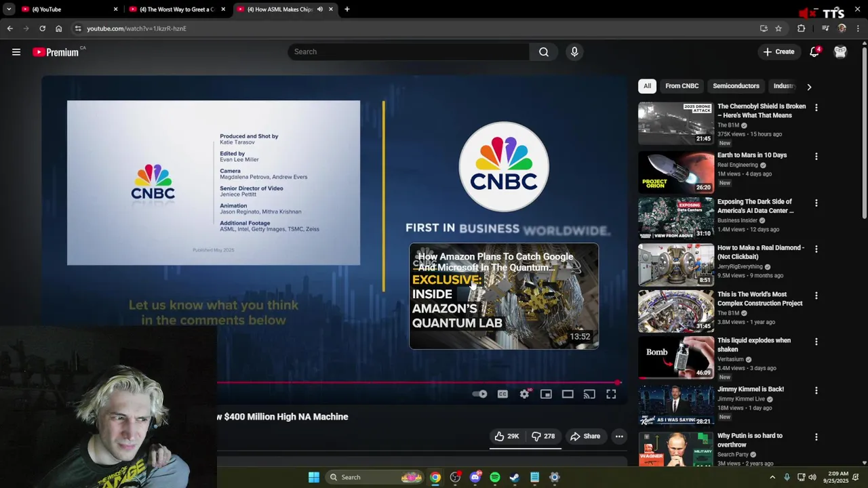Screen dimensions: 868x488
Task: Bookmark this page with star
Action: (778, 28)
